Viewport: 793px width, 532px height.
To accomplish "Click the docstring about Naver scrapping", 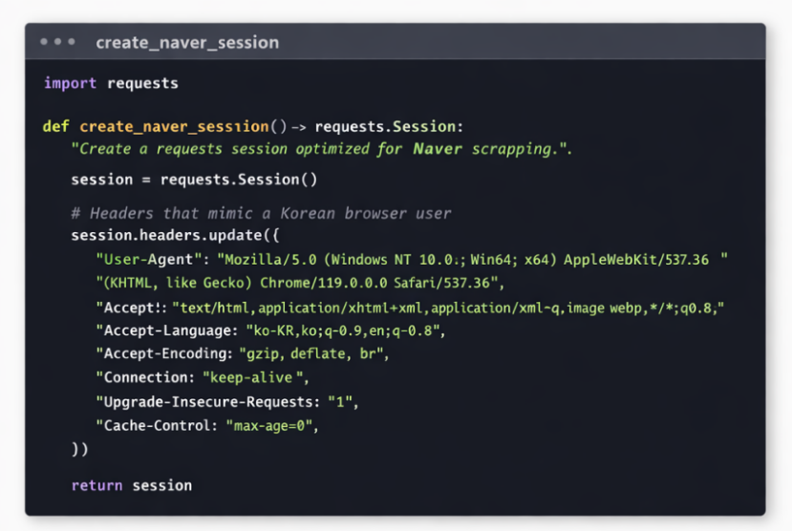I will tap(321, 149).
